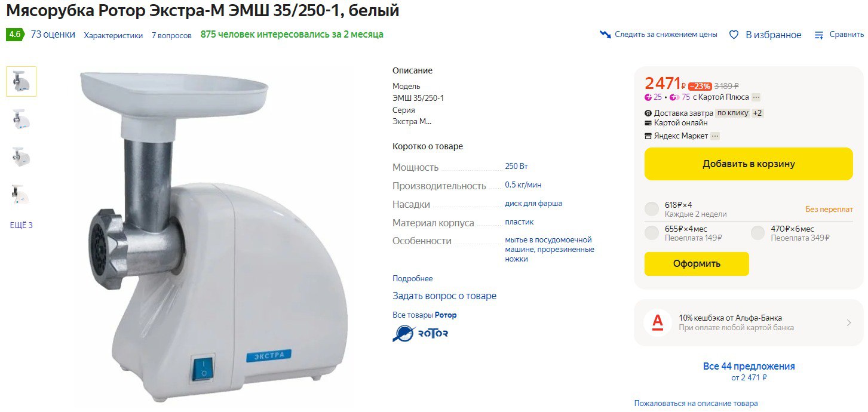868x412 pixels.
Task: Click the heart icon for favorites
Action: pos(734,35)
